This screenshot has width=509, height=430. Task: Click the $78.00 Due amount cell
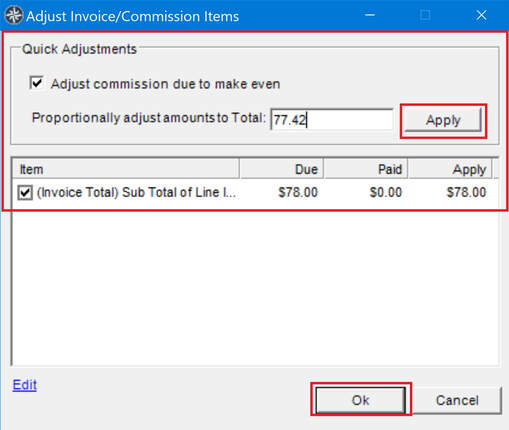click(298, 192)
